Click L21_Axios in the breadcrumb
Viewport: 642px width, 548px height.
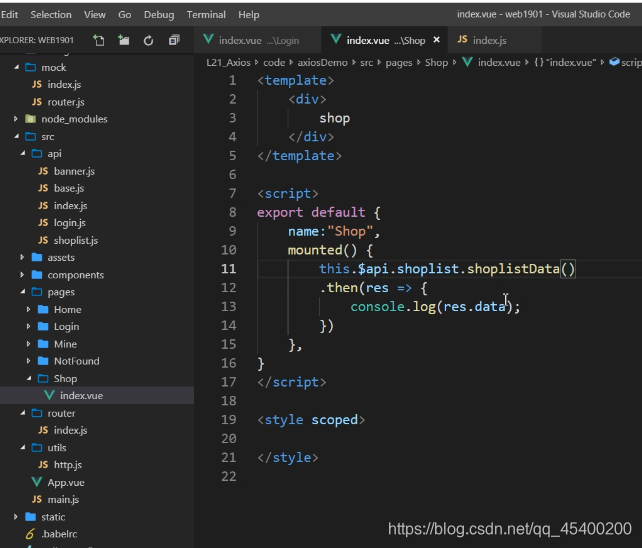pyautogui.click(x=228, y=63)
